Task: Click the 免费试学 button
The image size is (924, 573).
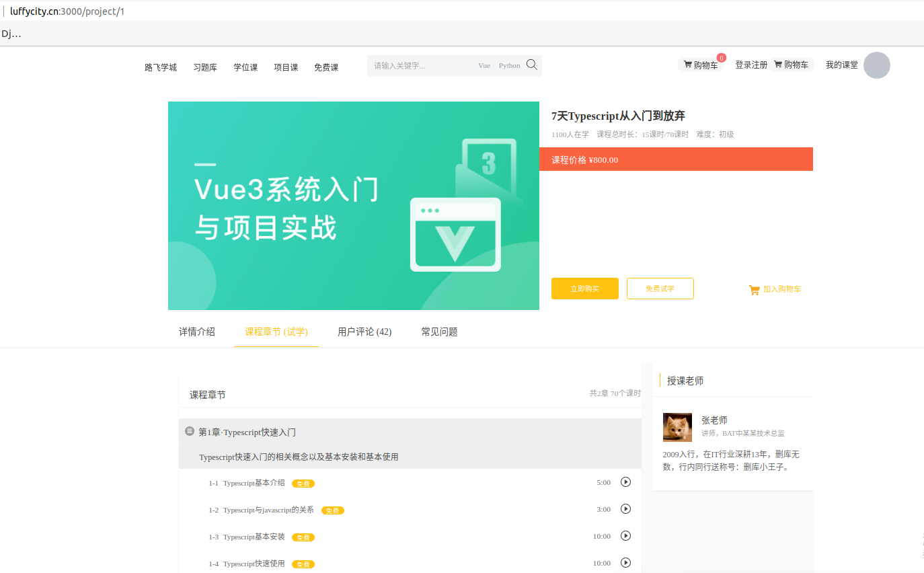Action: point(660,289)
